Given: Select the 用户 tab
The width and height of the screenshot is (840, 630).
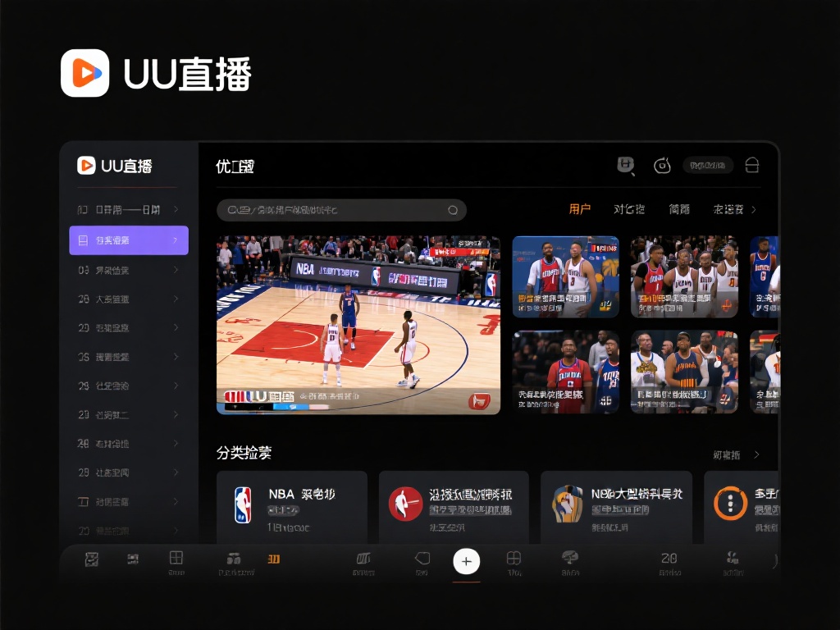Looking at the screenshot, I should 580,209.
